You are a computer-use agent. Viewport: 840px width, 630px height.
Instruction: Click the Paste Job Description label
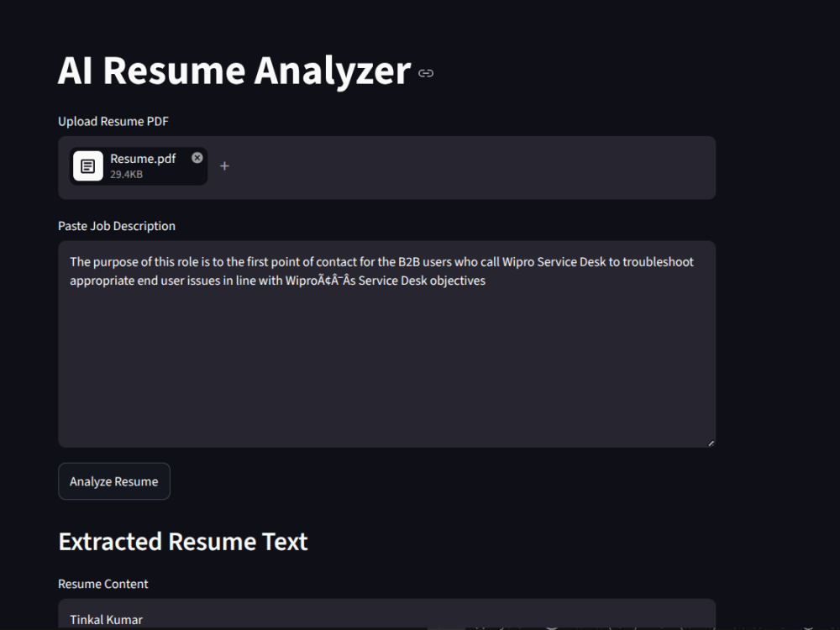point(117,226)
